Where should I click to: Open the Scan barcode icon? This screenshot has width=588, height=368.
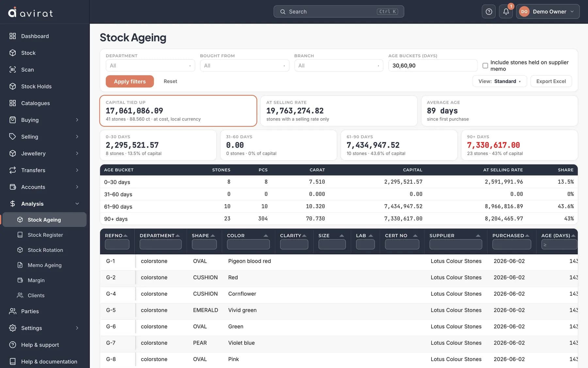pos(12,69)
